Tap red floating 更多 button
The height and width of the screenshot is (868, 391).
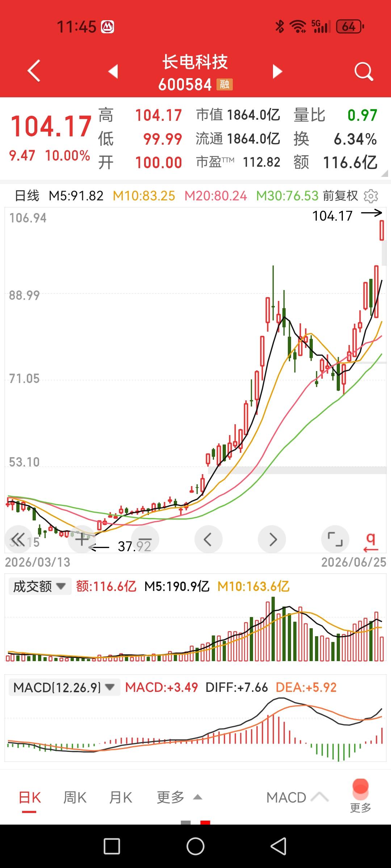(x=361, y=796)
